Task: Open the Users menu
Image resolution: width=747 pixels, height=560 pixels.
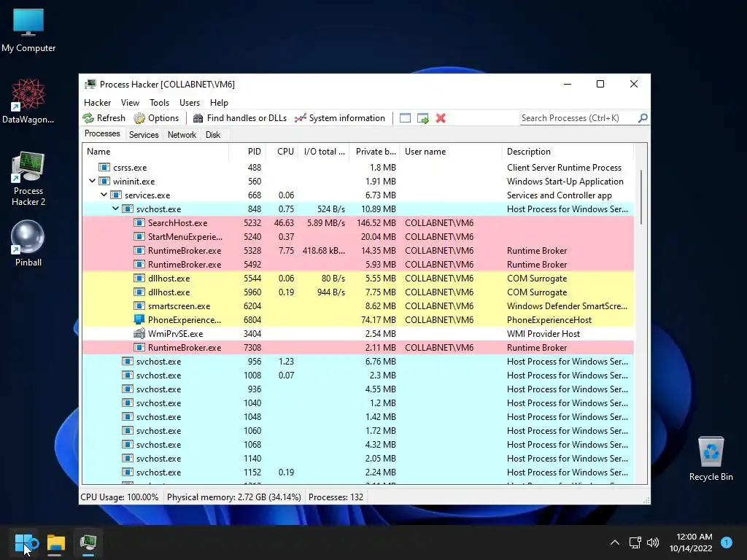Action: (190, 103)
